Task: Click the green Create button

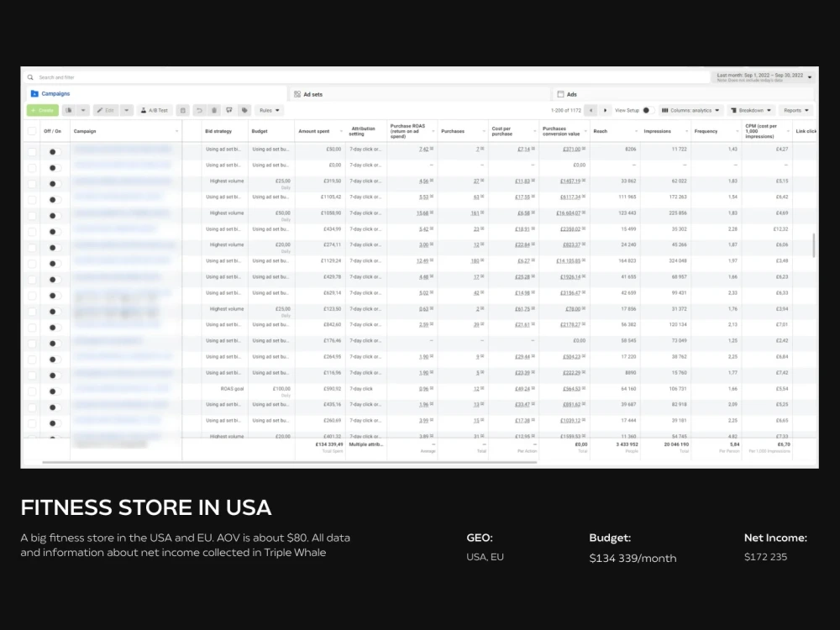Action: 43,110
